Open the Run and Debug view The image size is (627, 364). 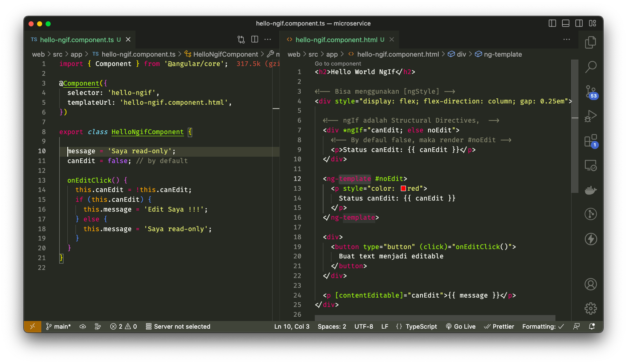pos(590,116)
